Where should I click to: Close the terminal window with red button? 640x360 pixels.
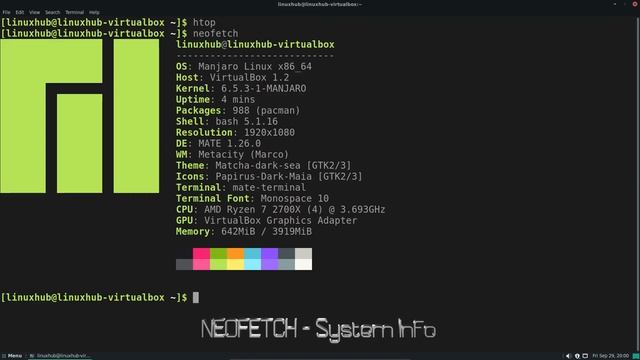pos(635,4)
